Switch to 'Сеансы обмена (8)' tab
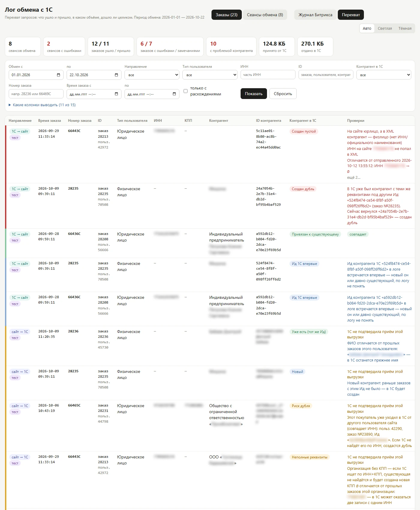 click(x=265, y=15)
